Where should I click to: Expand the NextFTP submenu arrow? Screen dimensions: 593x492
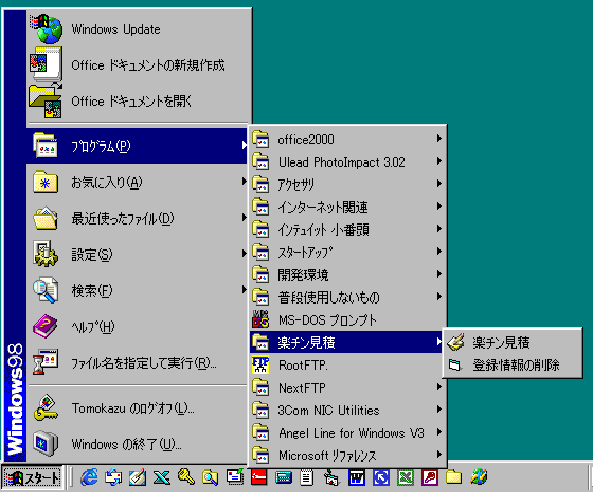pyautogui.click(x=439, y=387)
